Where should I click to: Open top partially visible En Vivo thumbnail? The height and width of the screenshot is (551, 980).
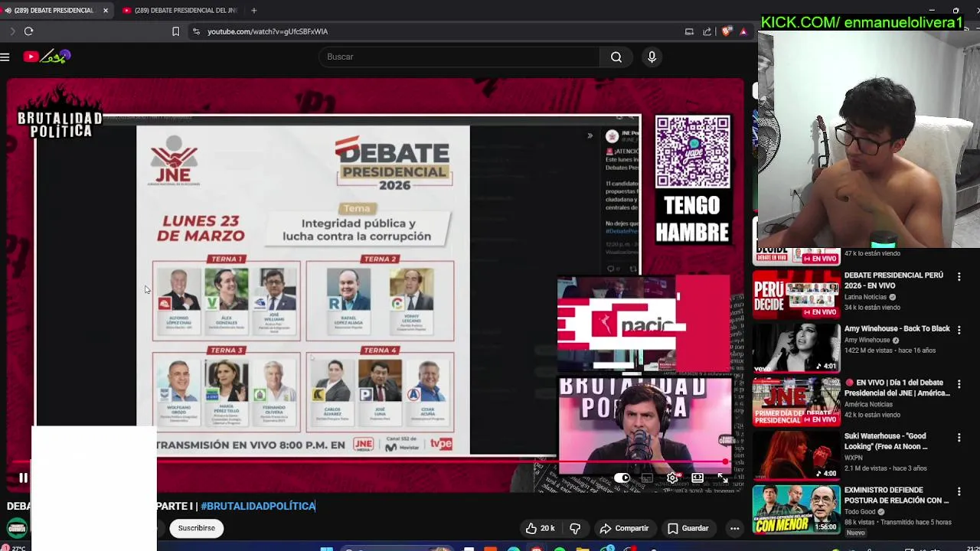click(x=796, y=256)
